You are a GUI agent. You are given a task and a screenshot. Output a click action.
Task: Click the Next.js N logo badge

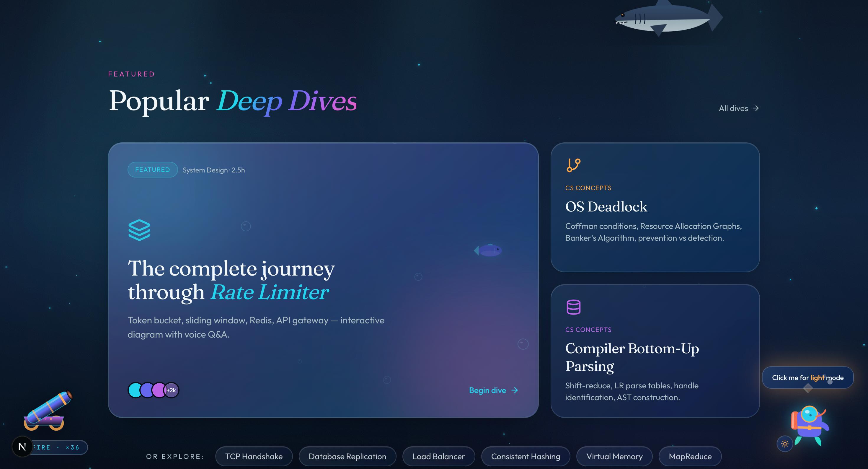click(x=22, y=447)
